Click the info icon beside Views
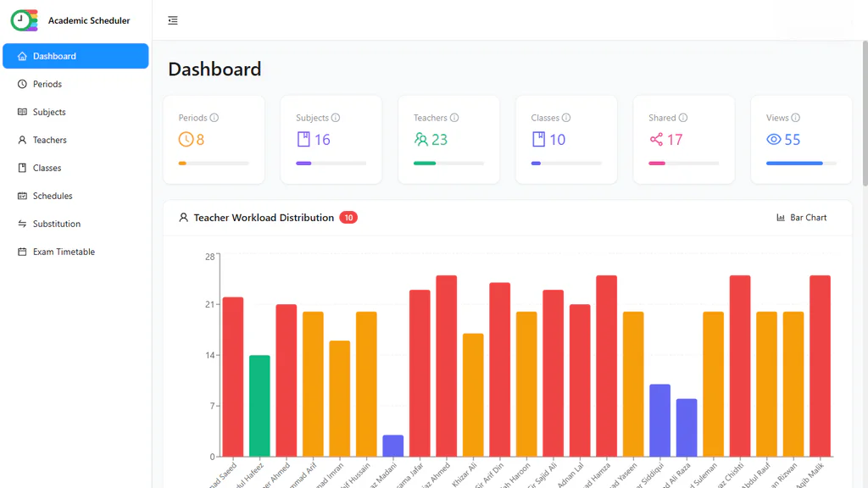The width and height of the screenshot is (868, 488). (x=796, y=118)
